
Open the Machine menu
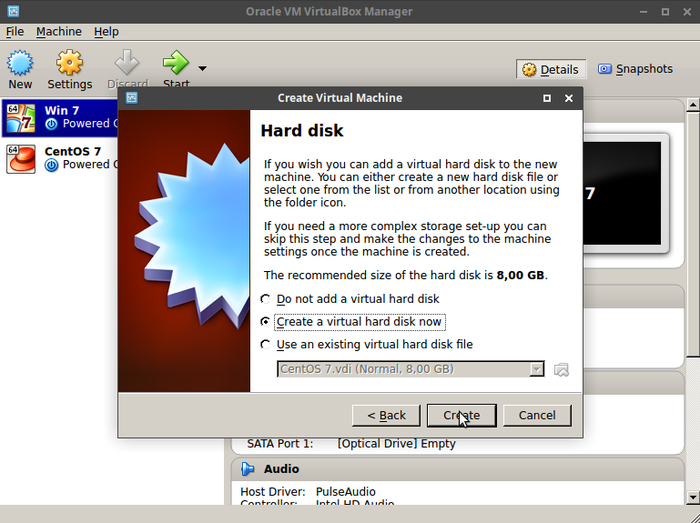59,32
